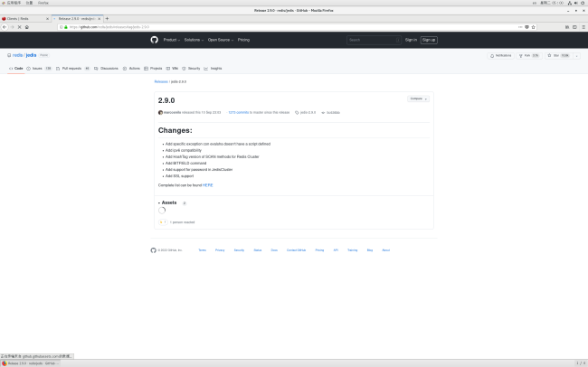The height and width of the screenshot is (367, 588).
Task: Bookmark this page with the star icon
Action: pyautogui.click(x=533, y=27)
